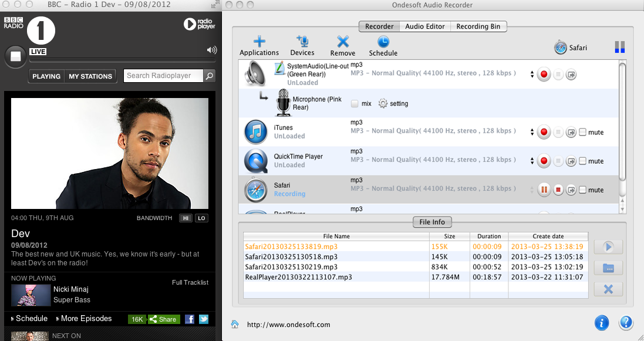Stop the BBC Radio 1 live stream

16,56
